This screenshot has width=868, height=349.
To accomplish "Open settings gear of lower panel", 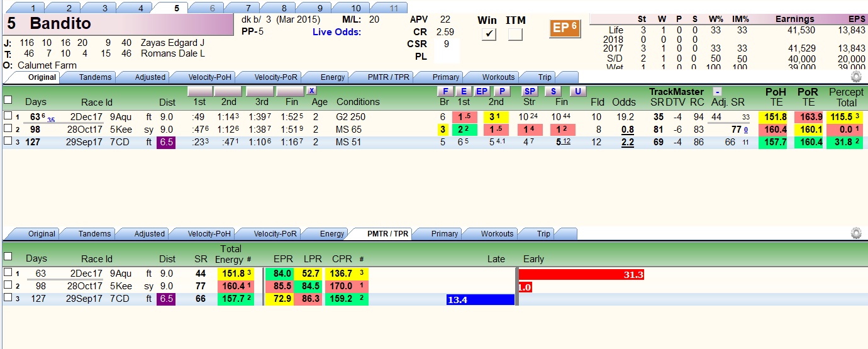I will (855, 233).
